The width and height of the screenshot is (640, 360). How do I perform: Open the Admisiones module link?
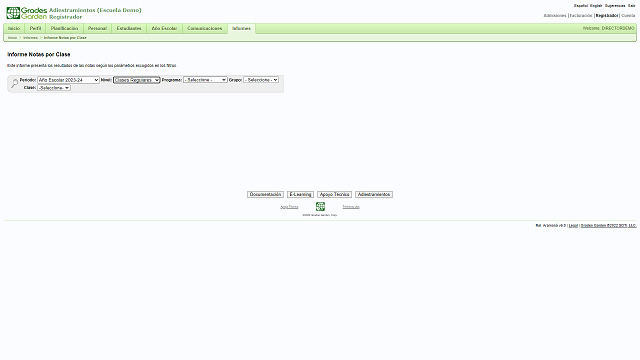click(555, 16)
